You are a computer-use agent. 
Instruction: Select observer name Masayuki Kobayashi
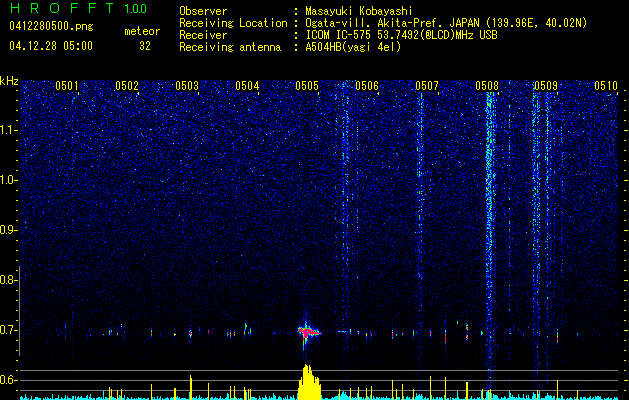click(359, 11)
